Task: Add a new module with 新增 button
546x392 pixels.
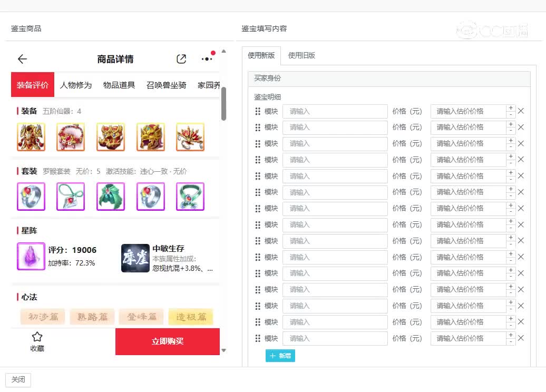Action: point(280,356)
